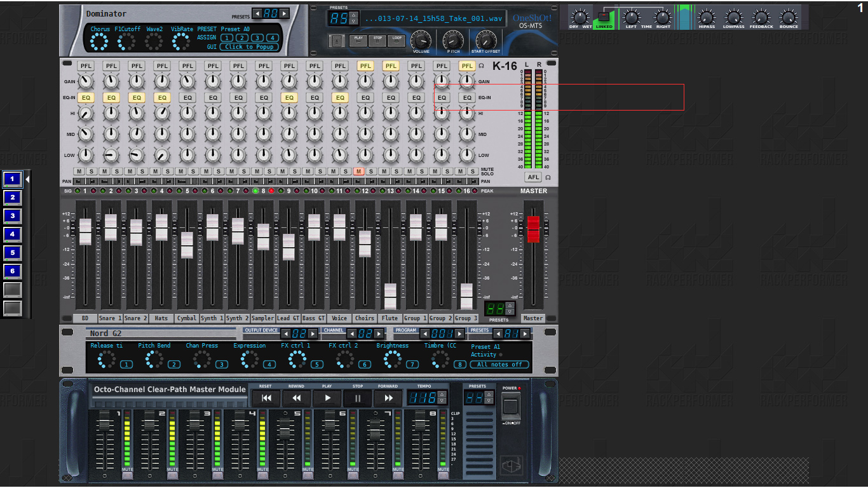The height and width of the screenshot is (488, 868).
Task: Click the Chorus knob on Dominator
Action: point(99,42)
